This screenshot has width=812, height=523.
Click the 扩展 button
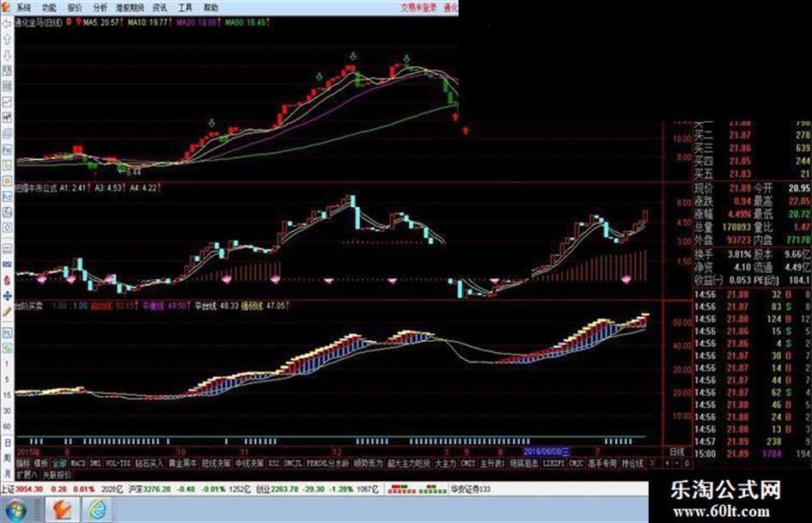(27, 475)
